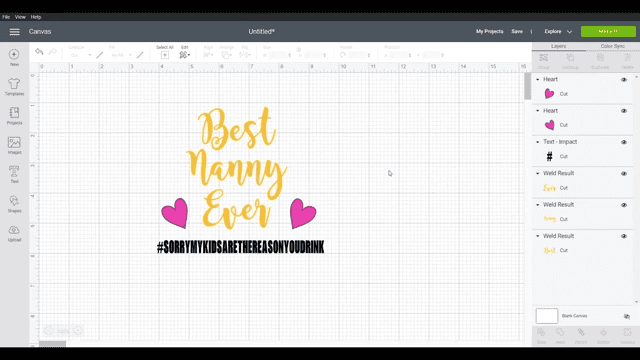This screenshot has height=360, width=640.
Task: Open the File menu
Action: coord(6,17)
